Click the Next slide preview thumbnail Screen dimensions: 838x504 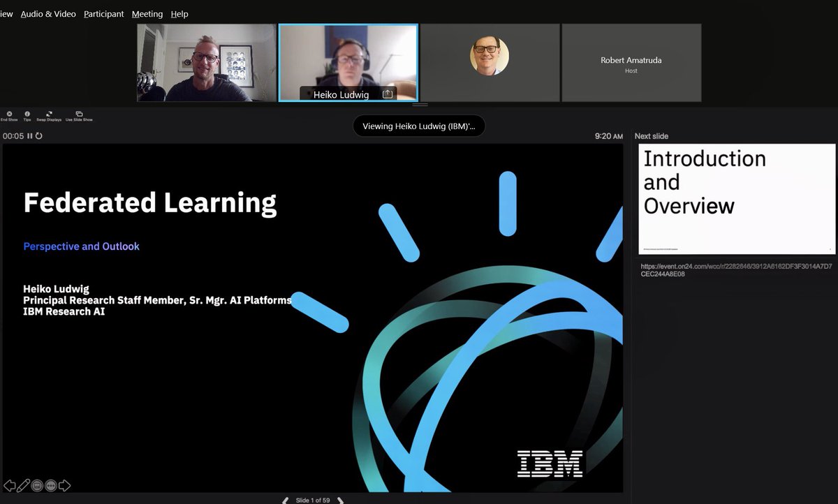coord(737,199)
